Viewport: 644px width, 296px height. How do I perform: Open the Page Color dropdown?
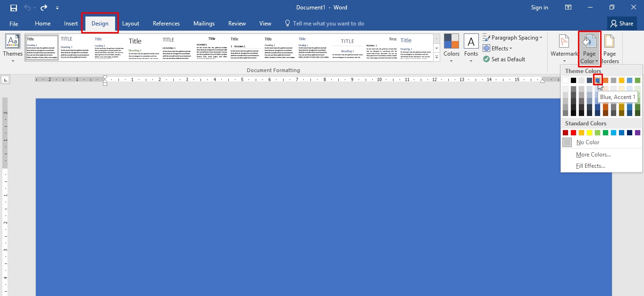pos(589,47)
